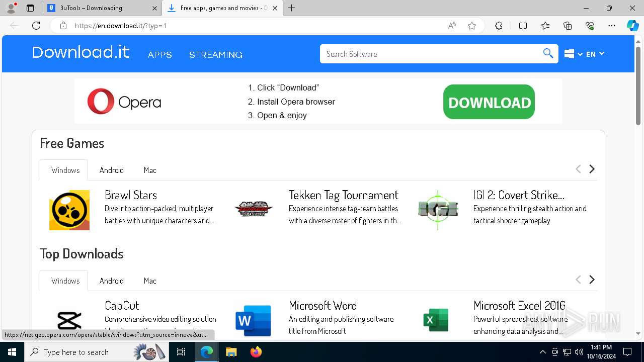The height and width of the screenshot is (362, 644).
Task: Open File Explorer from the taskbar
Action: point(231,352)
